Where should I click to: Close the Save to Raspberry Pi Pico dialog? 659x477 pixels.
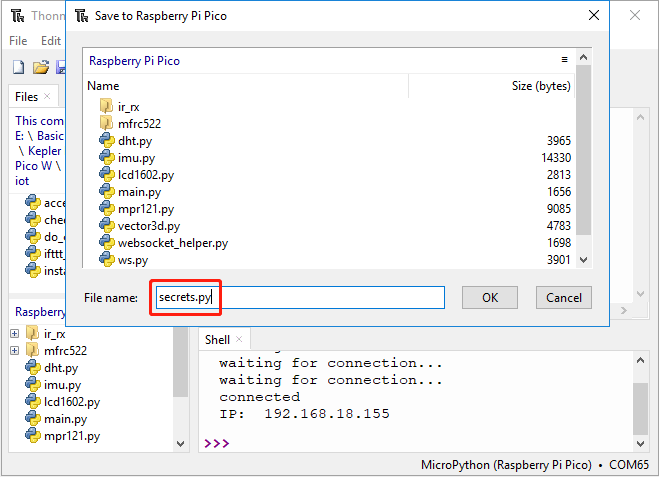[x=593, y=16]
